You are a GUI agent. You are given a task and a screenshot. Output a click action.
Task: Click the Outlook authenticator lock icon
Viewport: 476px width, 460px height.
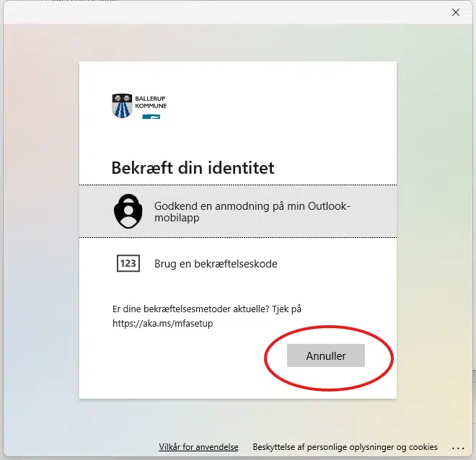pyautogui.click(x=128, y=211)
